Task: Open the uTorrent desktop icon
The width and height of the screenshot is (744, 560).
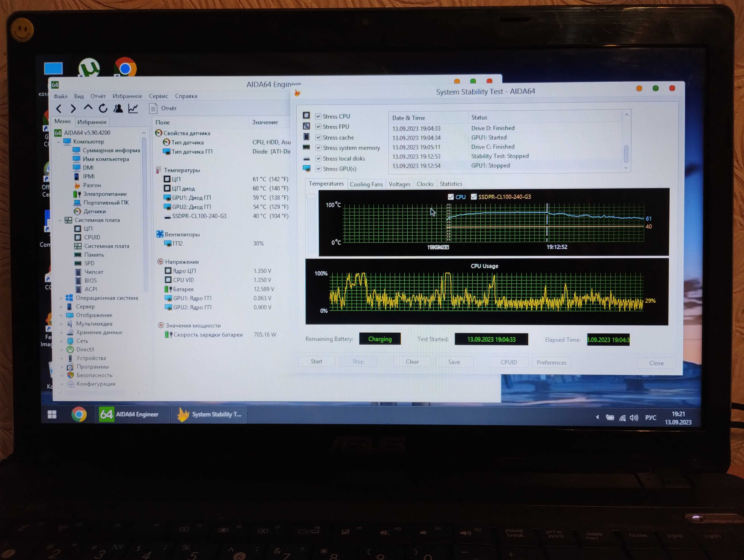Action: coord(89,68)
